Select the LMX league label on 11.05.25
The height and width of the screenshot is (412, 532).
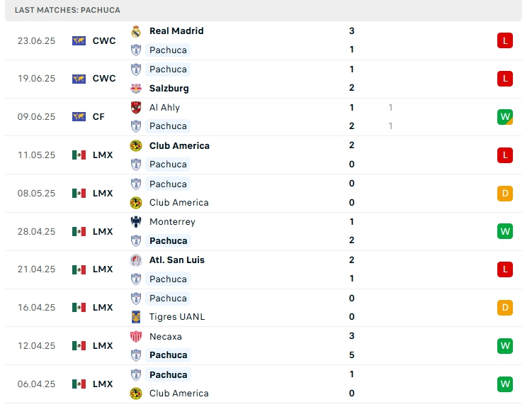click(102, 155)
